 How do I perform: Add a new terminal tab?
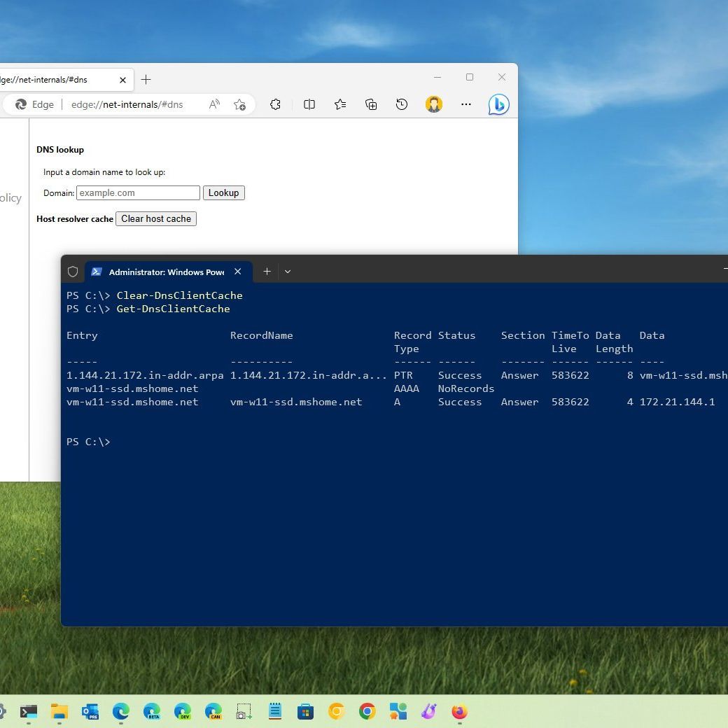click(x=267, y=272)
